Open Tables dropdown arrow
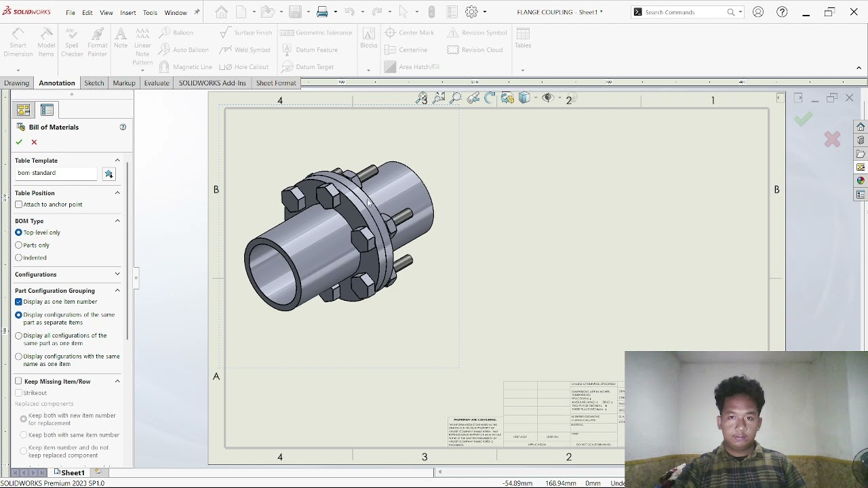Image resolution: width=868 pixels, height=488 pixels. [x=522, y=70]
